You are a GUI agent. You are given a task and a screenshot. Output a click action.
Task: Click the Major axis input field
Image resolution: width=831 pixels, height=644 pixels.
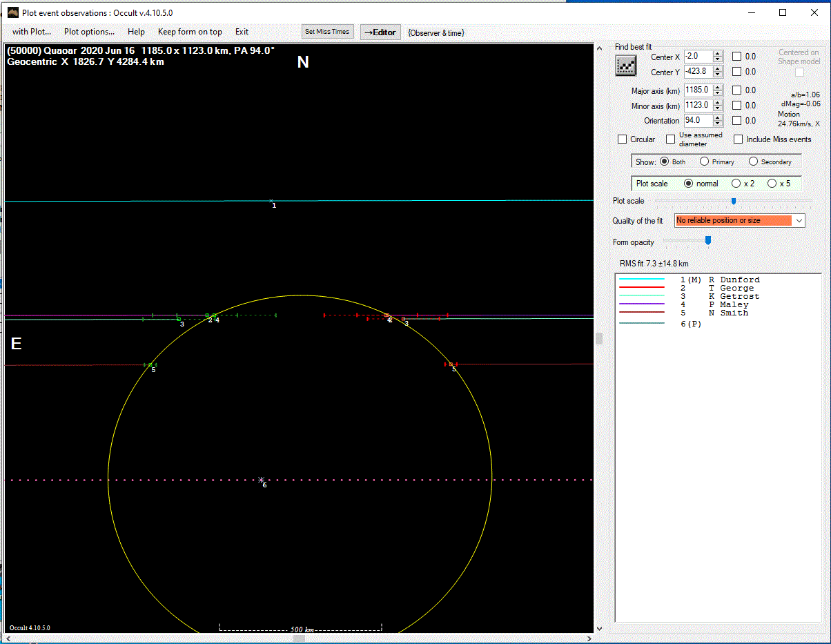pyautogui.click(x=698, y=90)
